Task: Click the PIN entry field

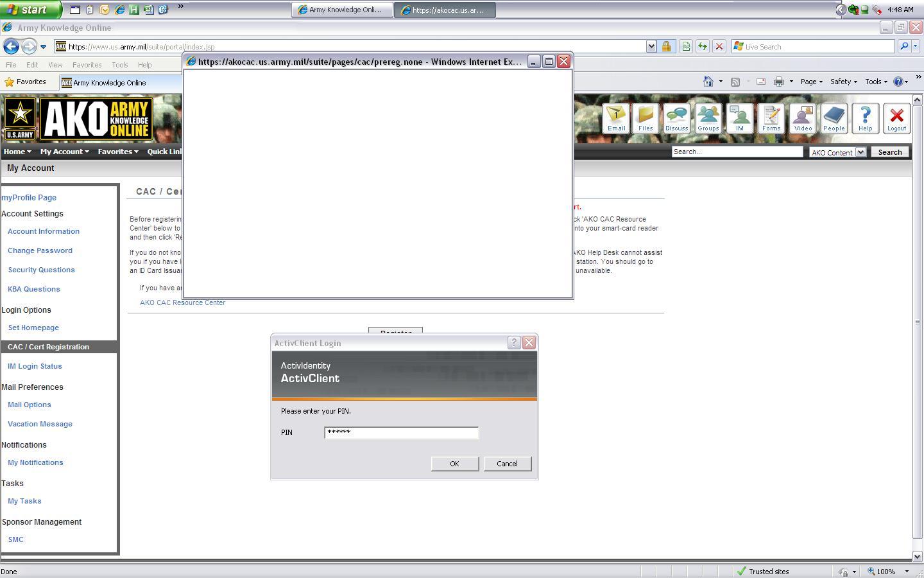Action: [401, 433]
